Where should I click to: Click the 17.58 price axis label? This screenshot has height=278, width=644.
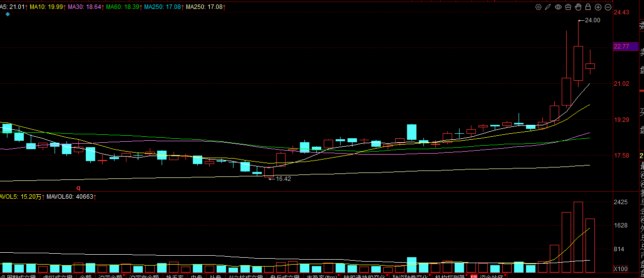click(x=621, y=156)
